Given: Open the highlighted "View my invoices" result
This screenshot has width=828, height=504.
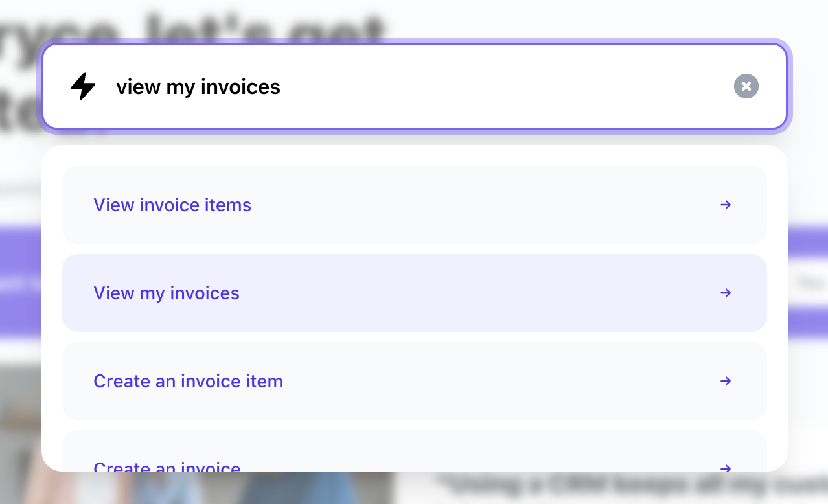Looking at the screenshot, I should pos(167,293).
